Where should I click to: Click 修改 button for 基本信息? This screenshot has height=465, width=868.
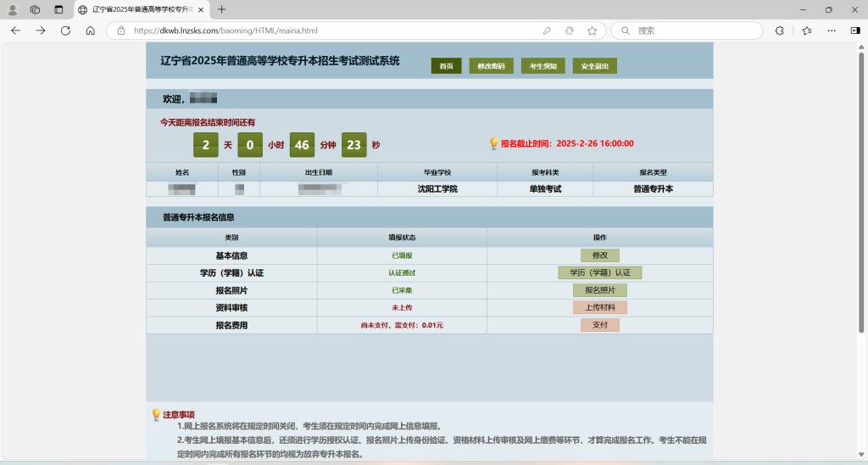tap(599, 255)
